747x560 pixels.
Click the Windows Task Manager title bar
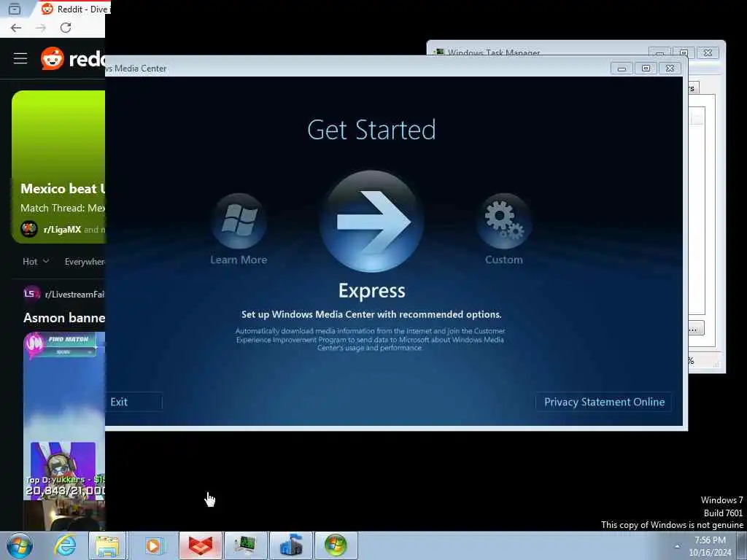point(538,50)
